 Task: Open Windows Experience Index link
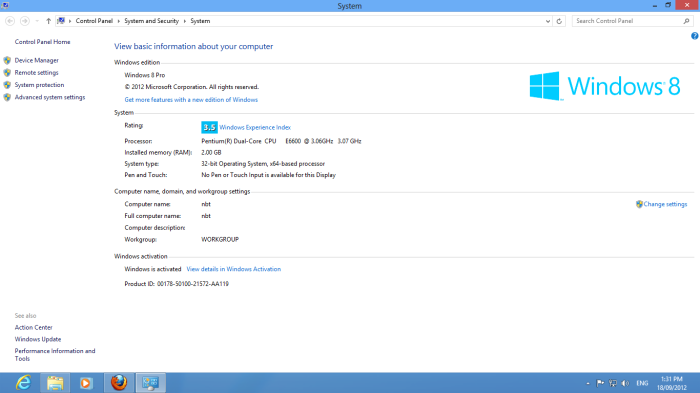pos(255,127)
